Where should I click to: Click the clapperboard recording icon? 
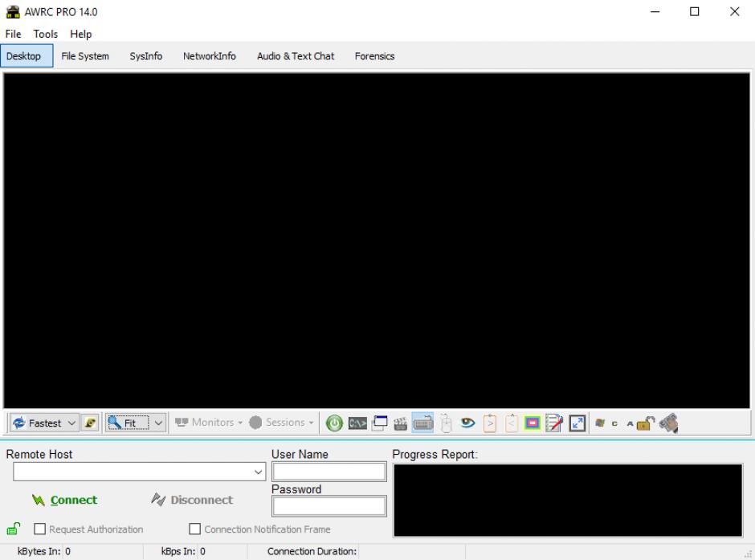coord(401,423)
